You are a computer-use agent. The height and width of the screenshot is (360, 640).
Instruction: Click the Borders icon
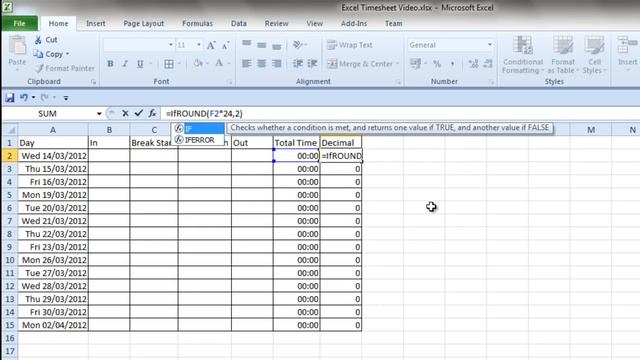click(169, 64)
